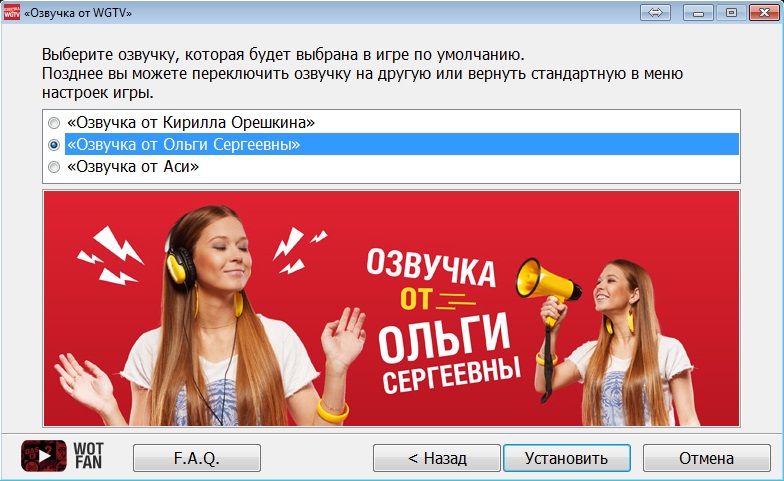The height and width of the screenshot is (481, 784).
Task: Click the double-arrow resize button in title bar
Action: (655, 12)
